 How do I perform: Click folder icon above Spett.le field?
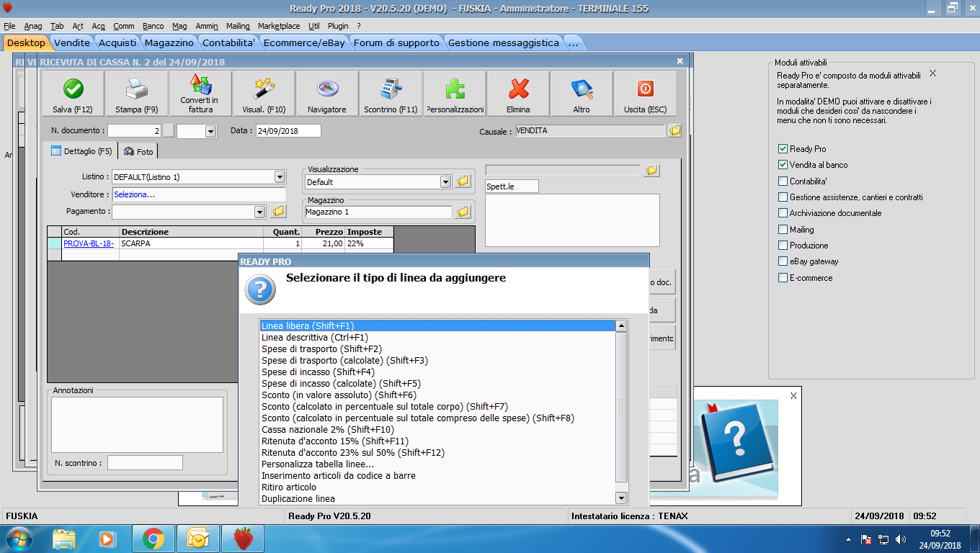(x=651, y=170)
